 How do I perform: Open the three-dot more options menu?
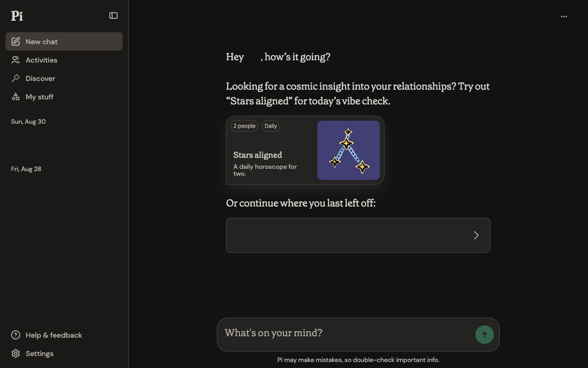tap(564, 17)
